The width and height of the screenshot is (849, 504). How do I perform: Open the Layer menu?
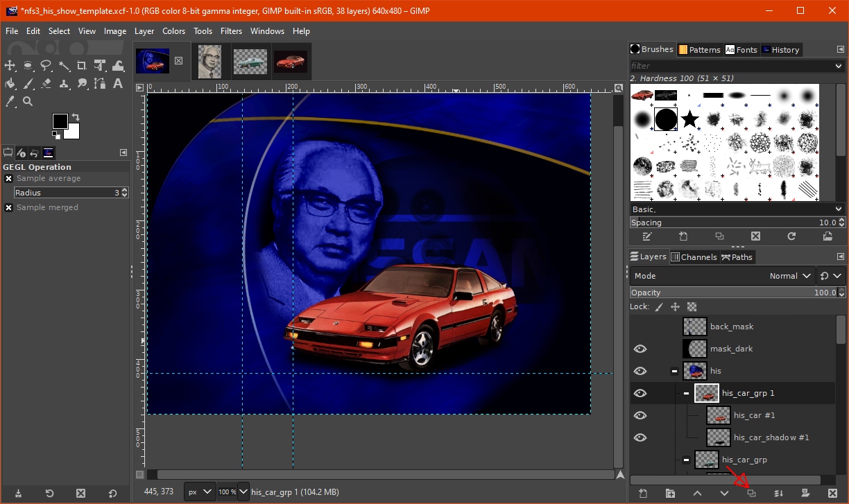pos(144,31)
